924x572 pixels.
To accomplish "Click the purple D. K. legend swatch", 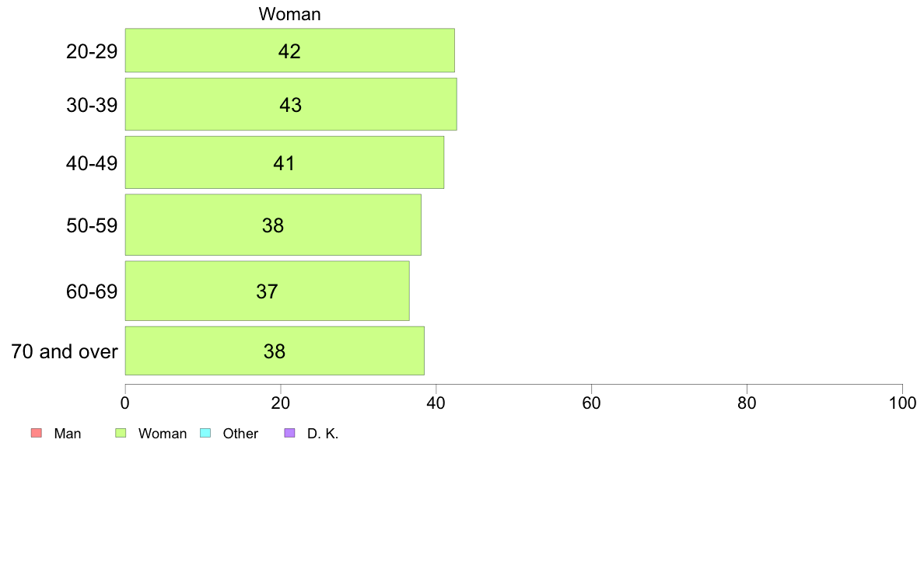I will click(289, 433).
